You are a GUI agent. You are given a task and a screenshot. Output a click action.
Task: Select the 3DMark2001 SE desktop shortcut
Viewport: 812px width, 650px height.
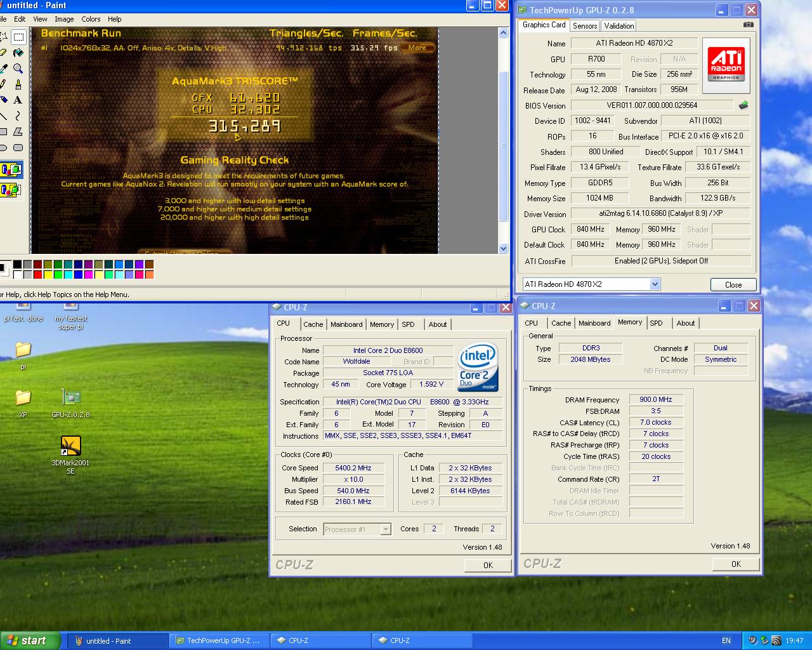(x=70, y=455)
